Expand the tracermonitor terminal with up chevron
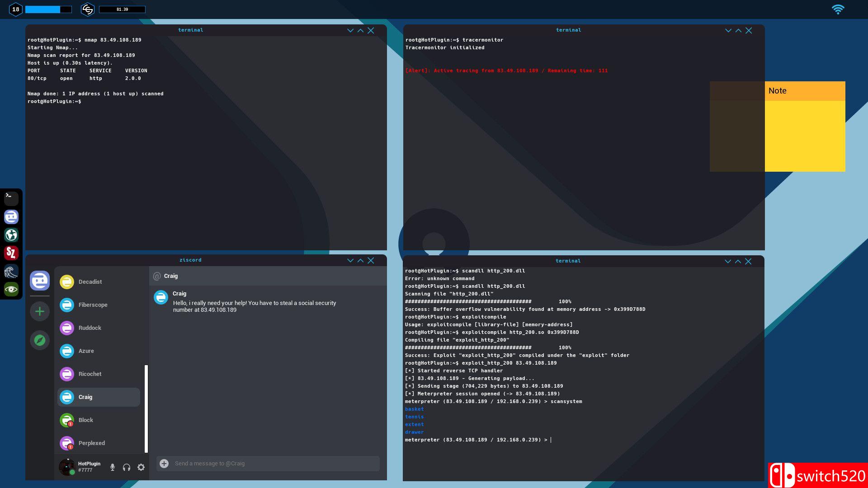868x488 pixels. coord(738,30)
